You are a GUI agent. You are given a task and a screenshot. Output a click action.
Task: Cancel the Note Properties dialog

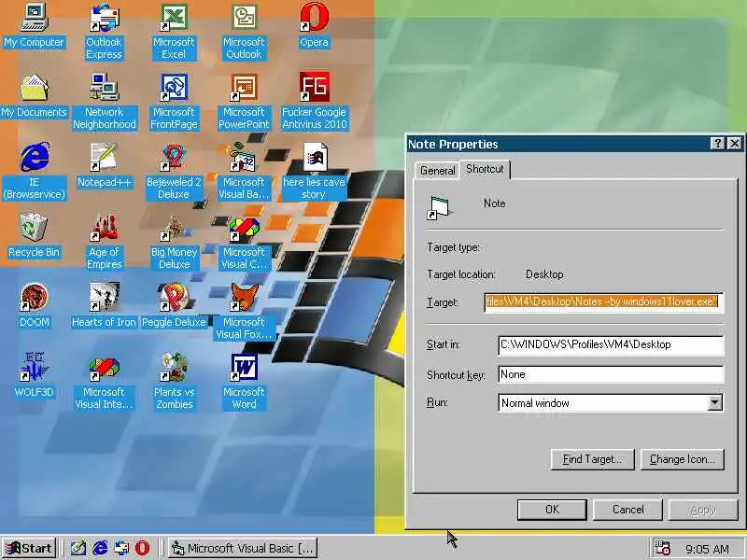coord(627,510)
